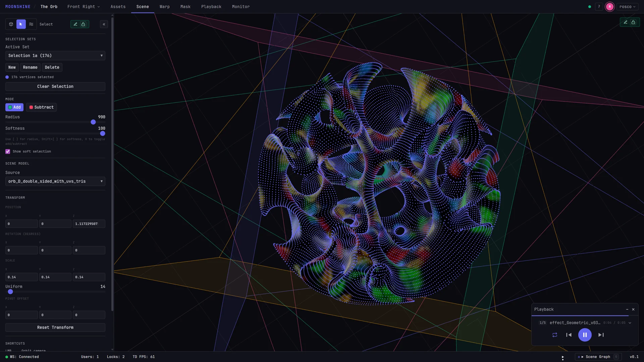Screen dimensions: 644x362
Task: Switch to the Monitor tab
Action: click(241, 7)
